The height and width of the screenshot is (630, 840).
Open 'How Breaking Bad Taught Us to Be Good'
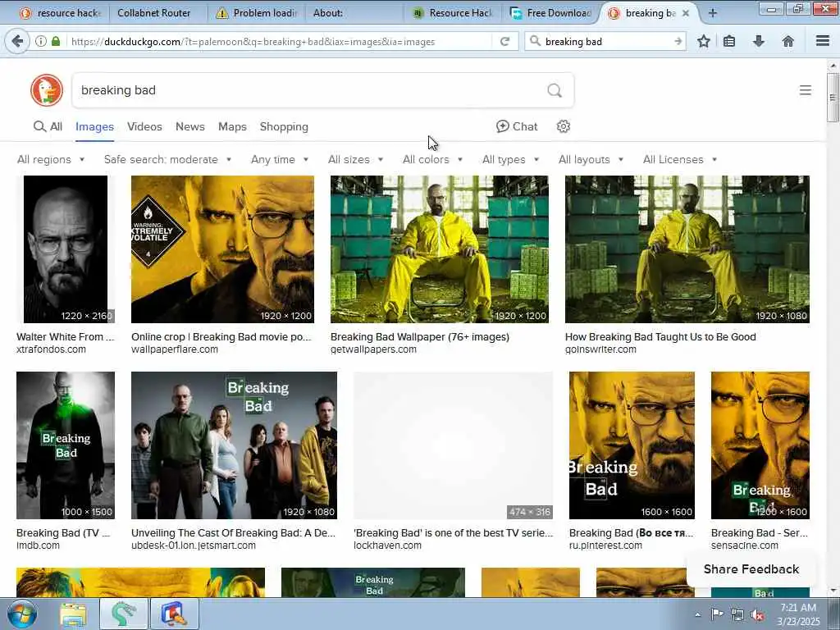click(x=660, y=337)
